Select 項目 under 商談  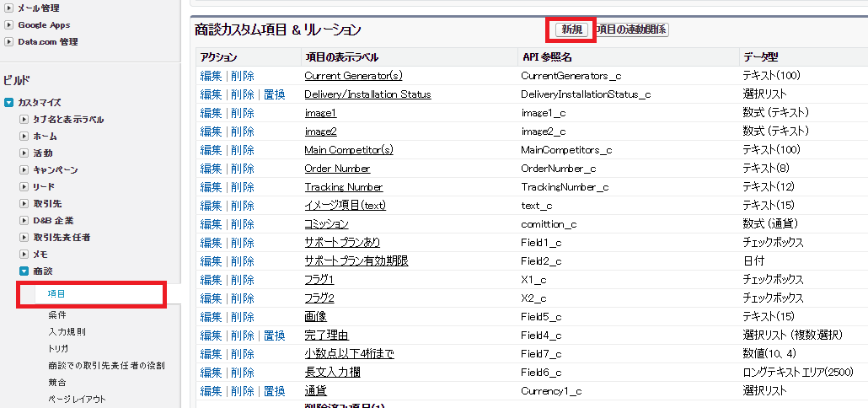click(x=56, y=293)
